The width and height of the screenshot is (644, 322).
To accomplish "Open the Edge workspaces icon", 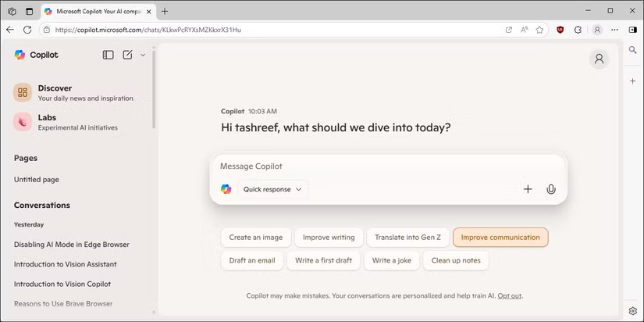I will point(12,12).
